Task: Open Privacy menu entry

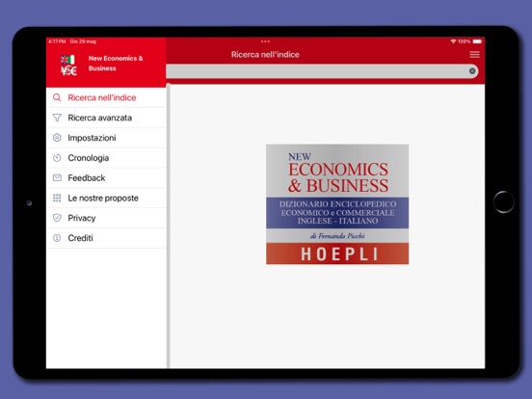Action: tap(106, 218)
